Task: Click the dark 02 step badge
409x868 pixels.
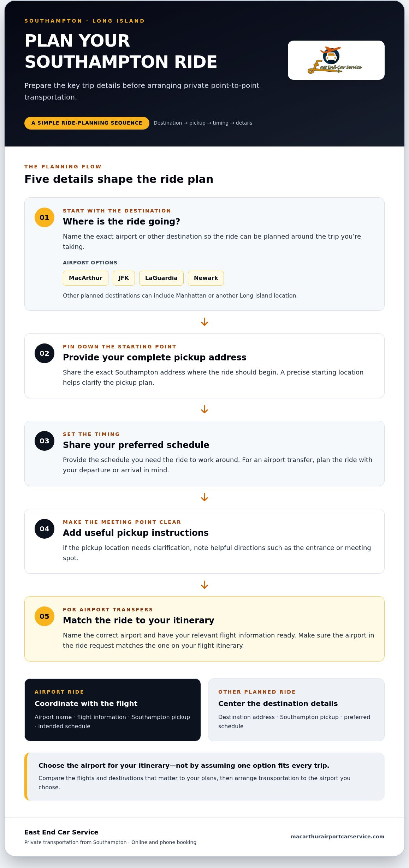Action: click(45, 353)
